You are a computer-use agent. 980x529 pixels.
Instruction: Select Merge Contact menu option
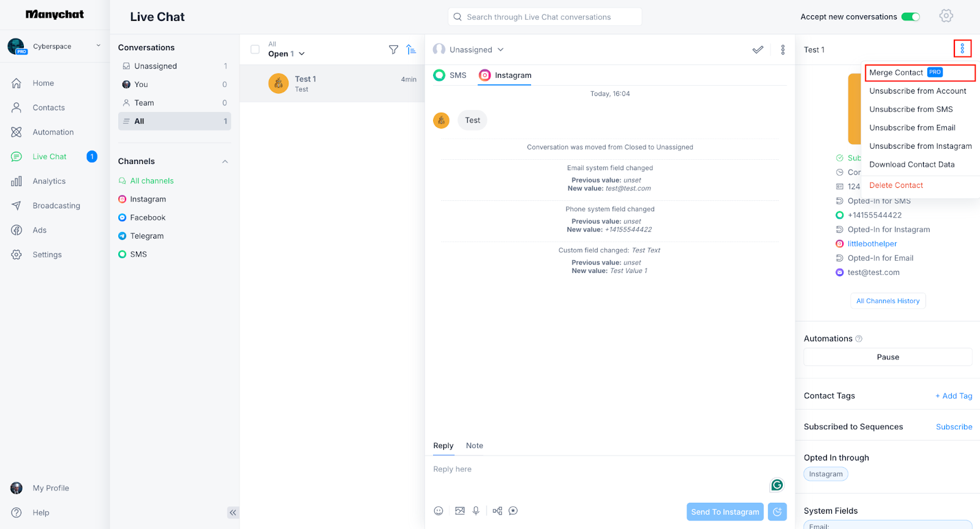point(919,72)
